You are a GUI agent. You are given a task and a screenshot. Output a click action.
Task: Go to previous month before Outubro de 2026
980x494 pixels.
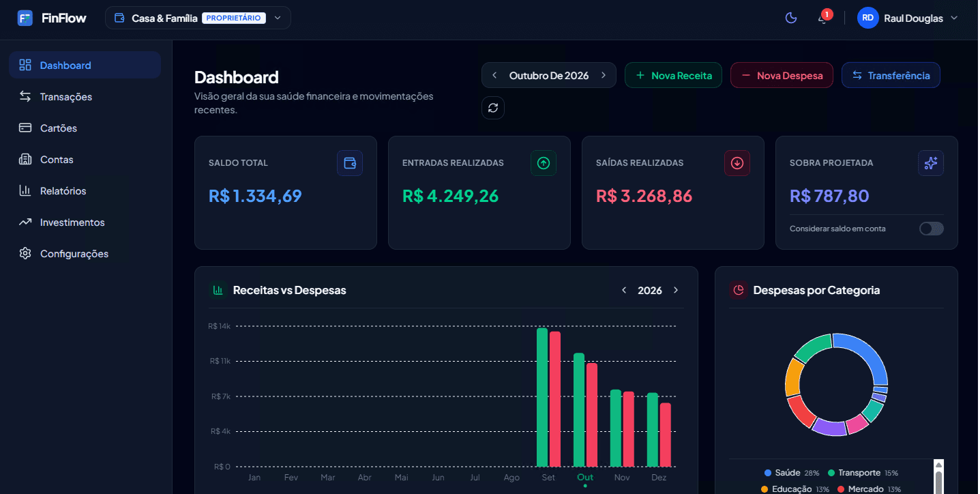494,75
